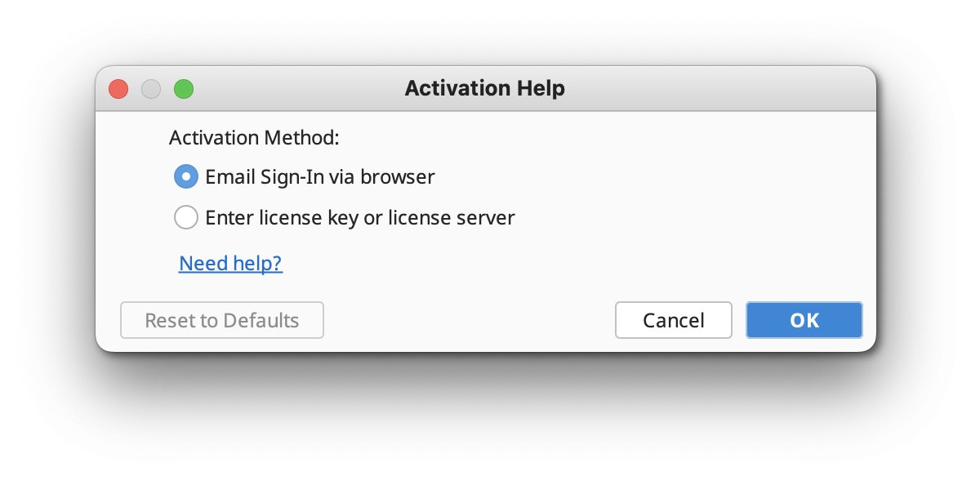Click the Reset to Defaults button
980x485 pixels.
[222, 320]
